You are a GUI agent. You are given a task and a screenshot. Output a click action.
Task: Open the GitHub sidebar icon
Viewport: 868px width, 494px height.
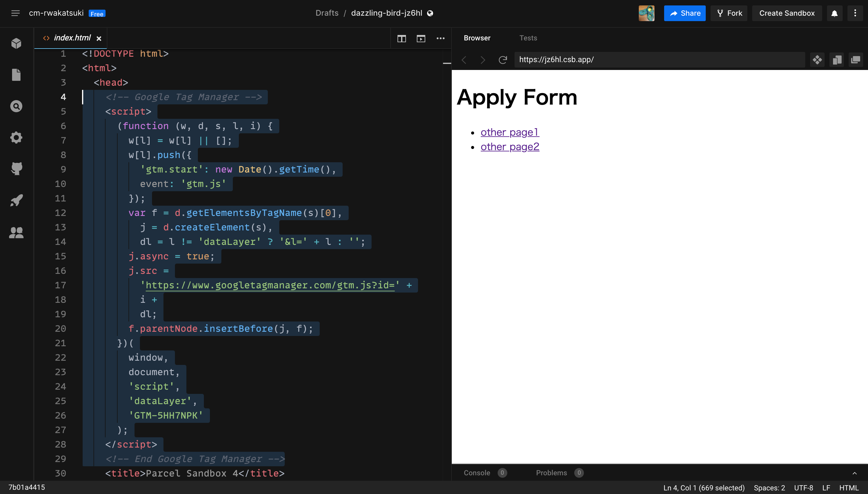click(x=16, y=169)
